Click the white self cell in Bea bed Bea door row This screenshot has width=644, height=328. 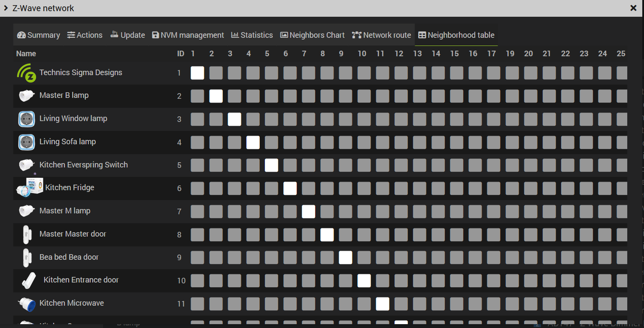tap(346, 258)
